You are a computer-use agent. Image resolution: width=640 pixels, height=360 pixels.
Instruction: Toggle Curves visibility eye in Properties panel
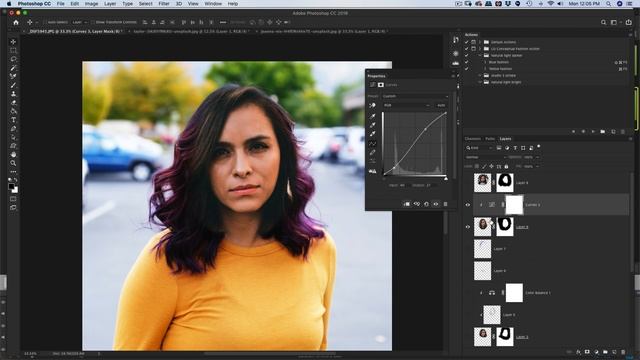[436, 204]
